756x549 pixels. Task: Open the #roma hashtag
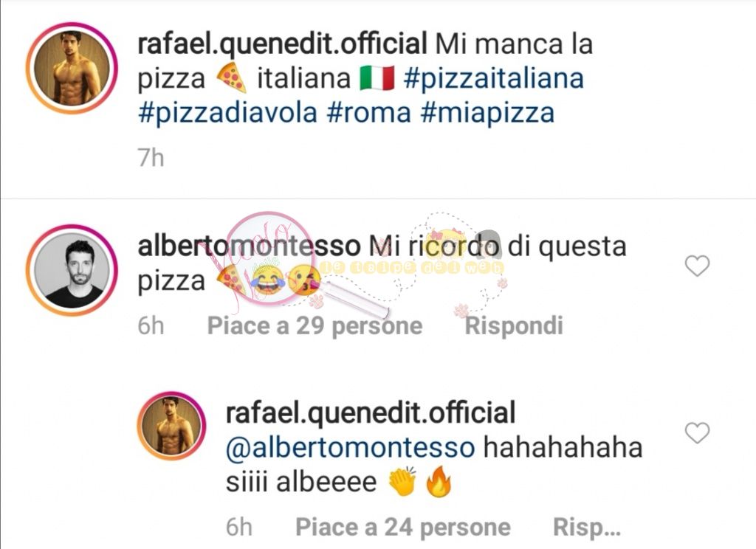pyautogui.click(x=369, y=114)
